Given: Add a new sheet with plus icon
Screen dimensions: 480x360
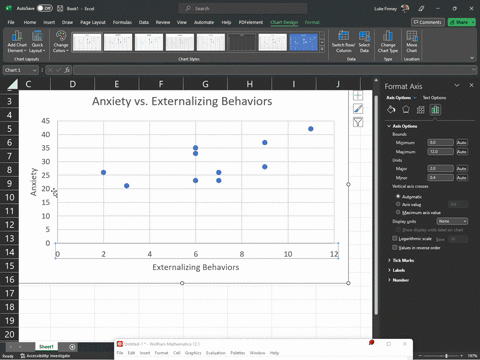Looking at the screenshot, I should (x=72, y=347).
